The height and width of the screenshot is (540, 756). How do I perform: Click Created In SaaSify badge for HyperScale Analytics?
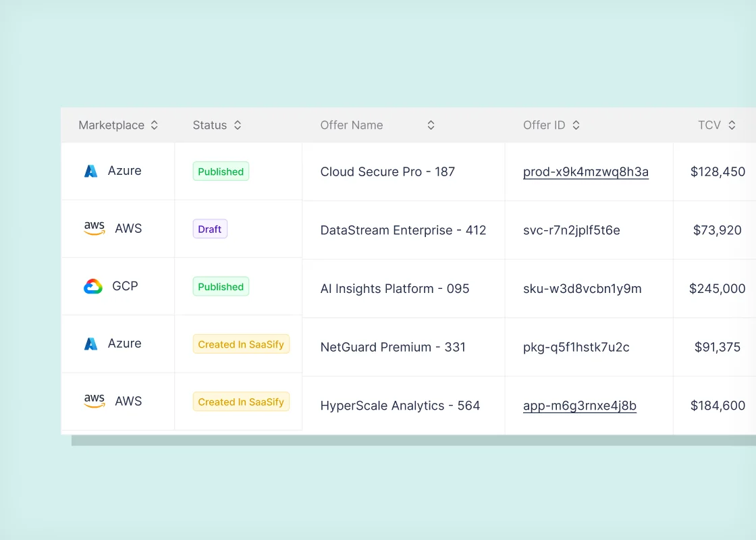(x=241, y=402)
